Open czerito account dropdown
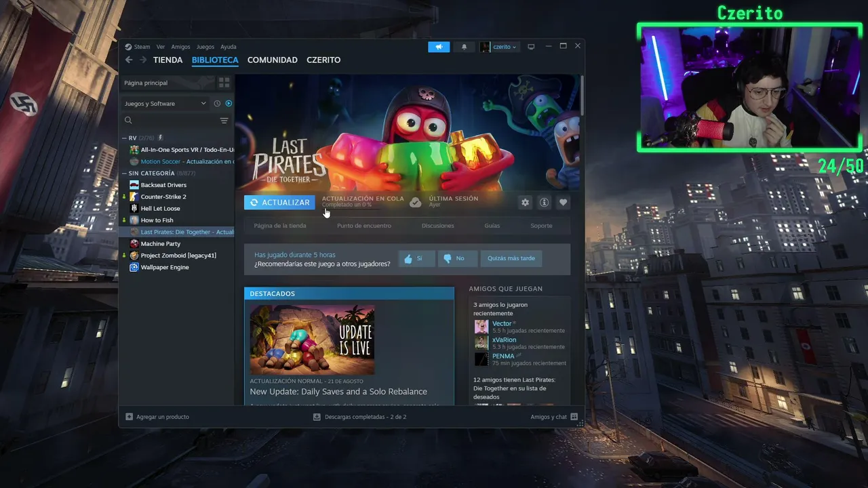The image size is (868, 488). coord(499,47)
